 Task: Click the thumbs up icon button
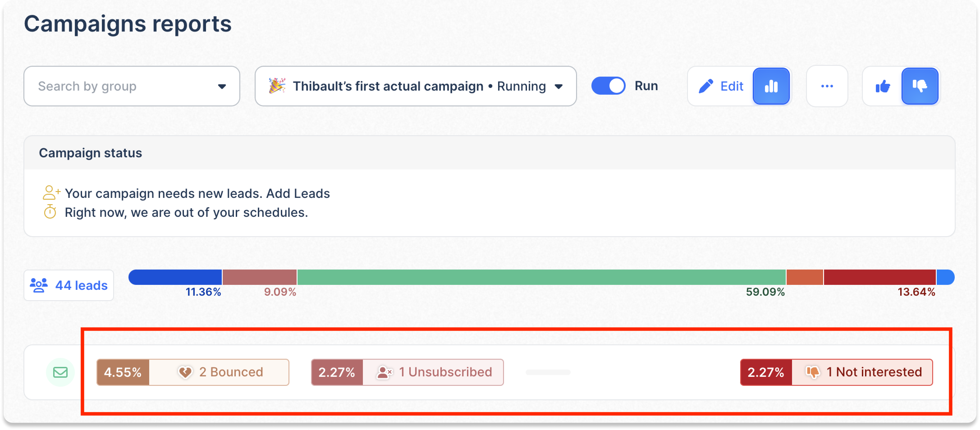(x=882, y=86)
